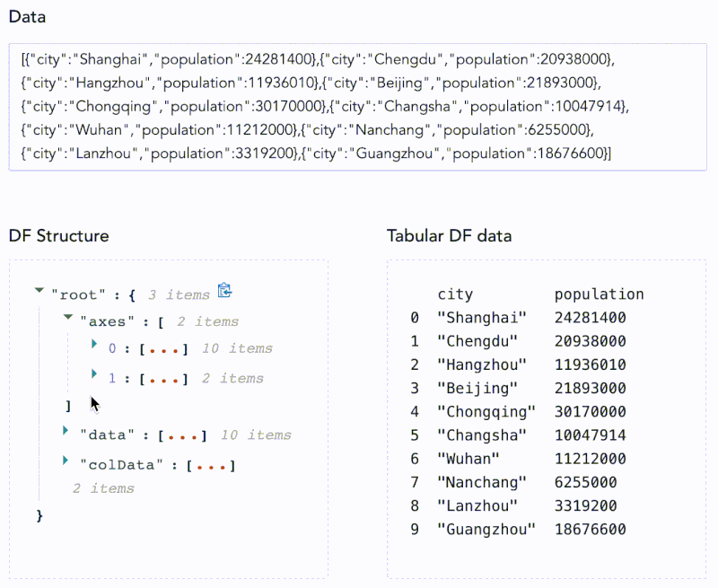Click the red ellipsis in axes item 1
Image resolution: width=718 pixels, height=588 pixels.
coord(163,379)
